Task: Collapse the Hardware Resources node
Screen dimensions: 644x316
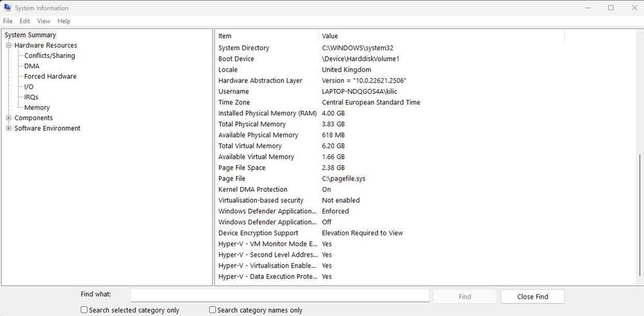Action: point(8,45)
